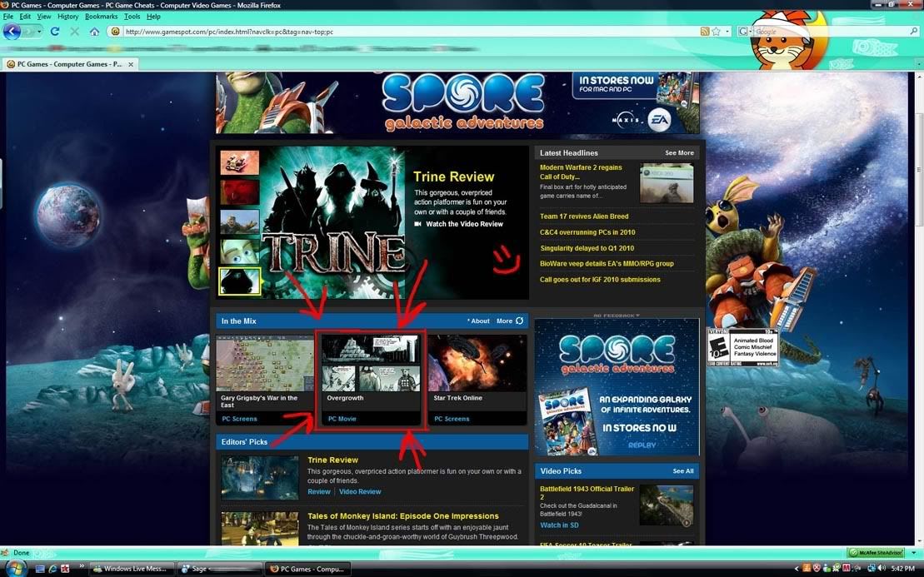
Task: Open the search engine selector dropdown
Action: 744,31
